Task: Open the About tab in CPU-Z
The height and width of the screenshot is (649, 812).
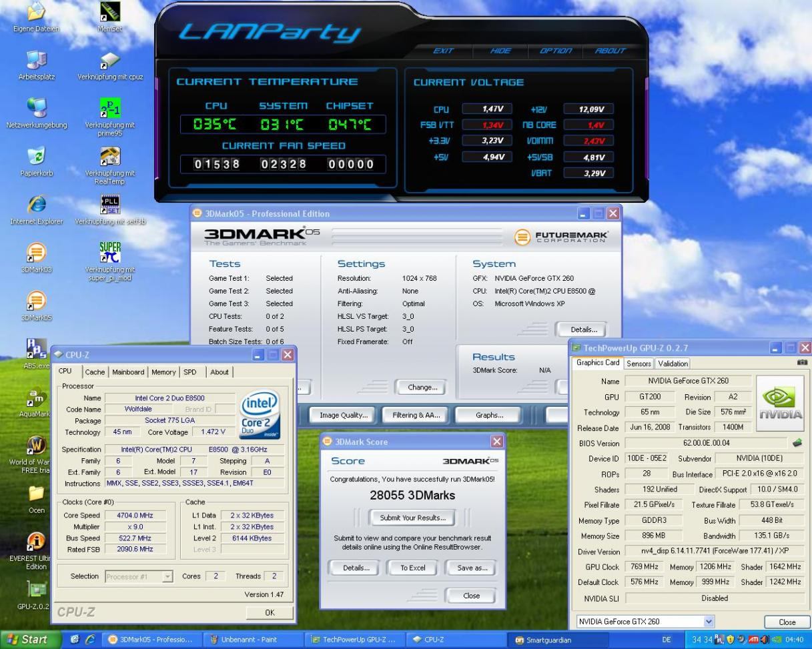Action: pos(219,372)
